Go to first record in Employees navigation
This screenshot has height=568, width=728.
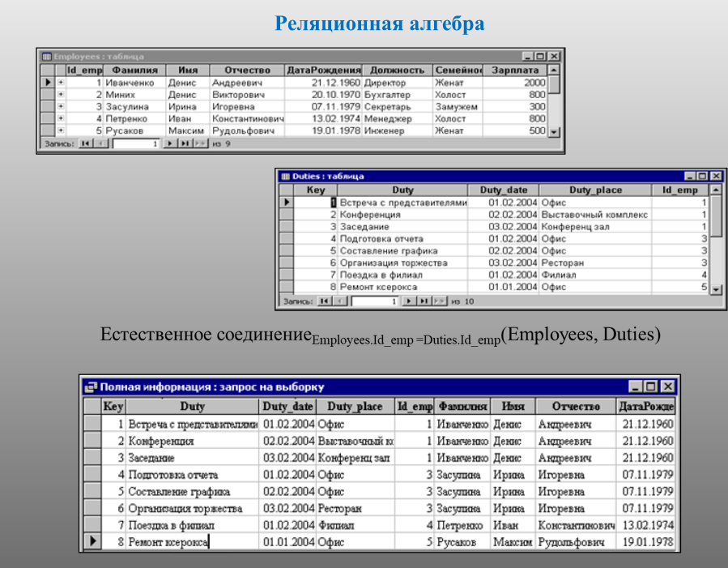[85, 143]
